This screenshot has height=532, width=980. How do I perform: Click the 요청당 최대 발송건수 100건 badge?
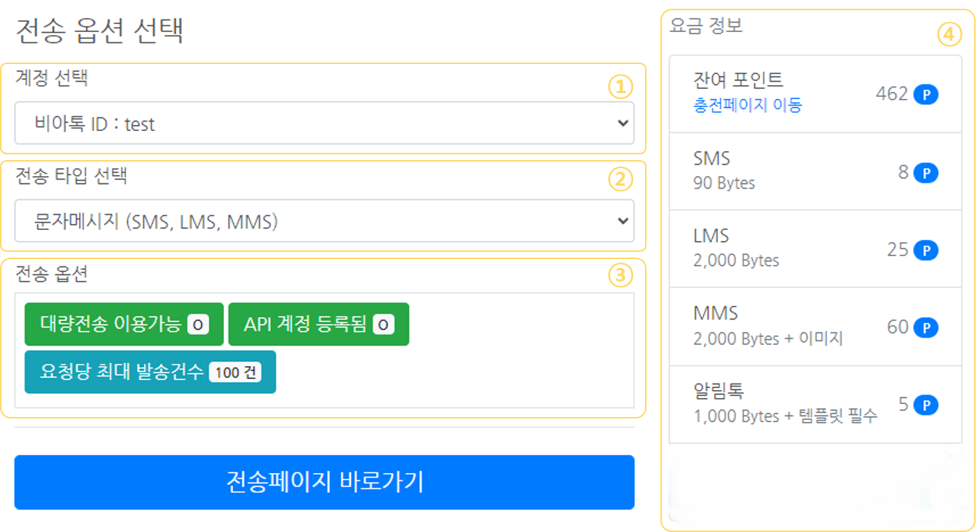(150, 372)
